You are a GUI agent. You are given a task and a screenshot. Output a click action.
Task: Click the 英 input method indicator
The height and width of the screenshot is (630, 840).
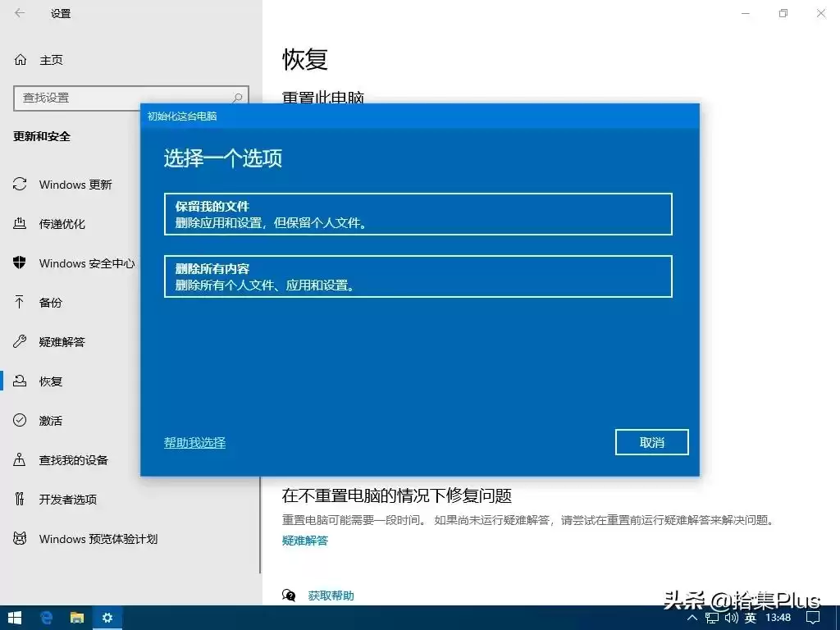[751, 619]
